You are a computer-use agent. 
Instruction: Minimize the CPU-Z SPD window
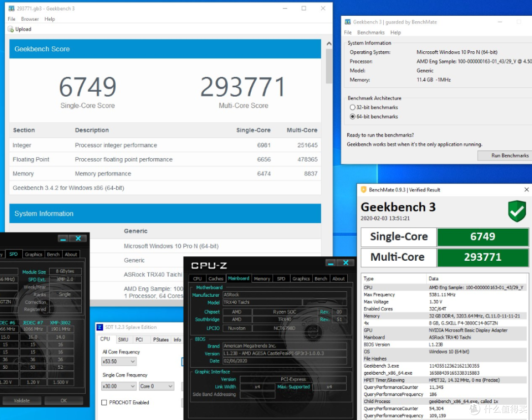[x=63, y=239]
